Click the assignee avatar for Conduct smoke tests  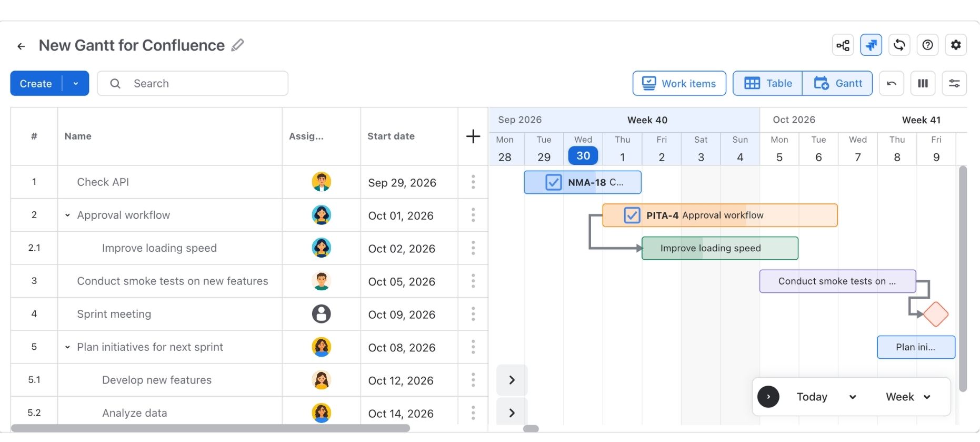click(x=321, y=281)
